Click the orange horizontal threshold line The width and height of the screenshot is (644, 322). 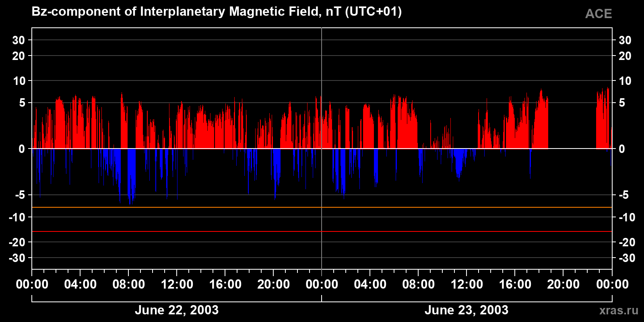(x=322, y=207)
